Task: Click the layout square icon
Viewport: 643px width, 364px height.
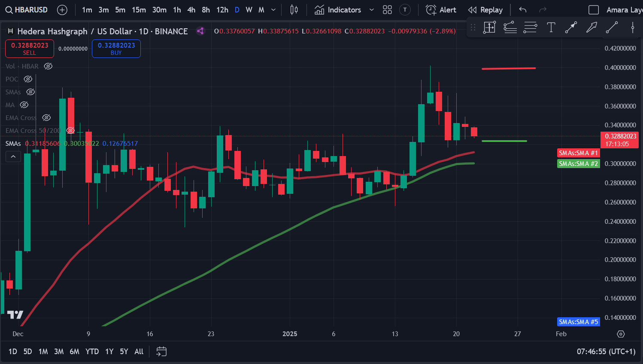Action: coord(594,10)
